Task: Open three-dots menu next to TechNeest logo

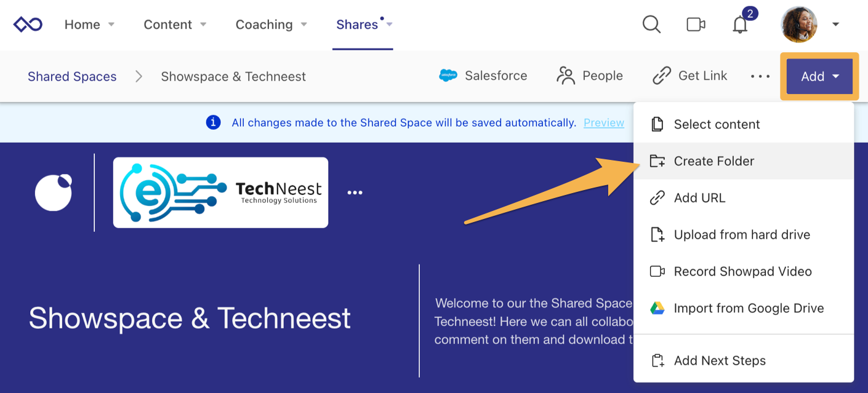Action: pyautogui.click(x=355, y=193)
